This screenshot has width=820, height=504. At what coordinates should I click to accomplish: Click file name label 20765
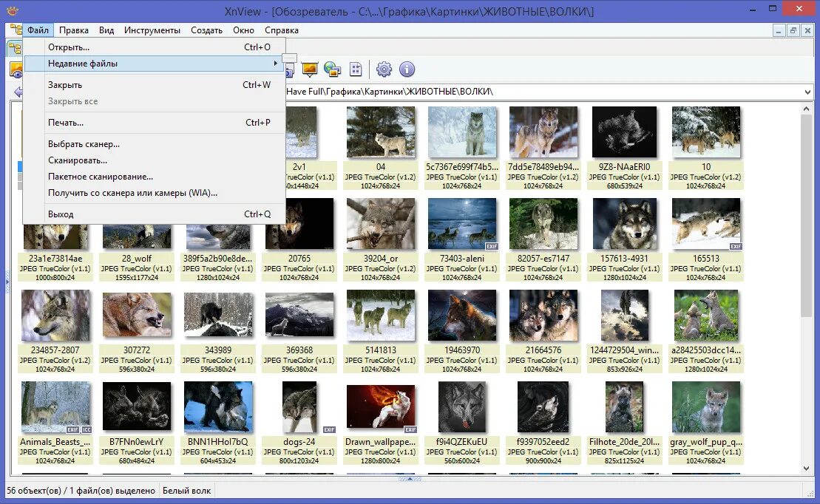tap(299, 259)
